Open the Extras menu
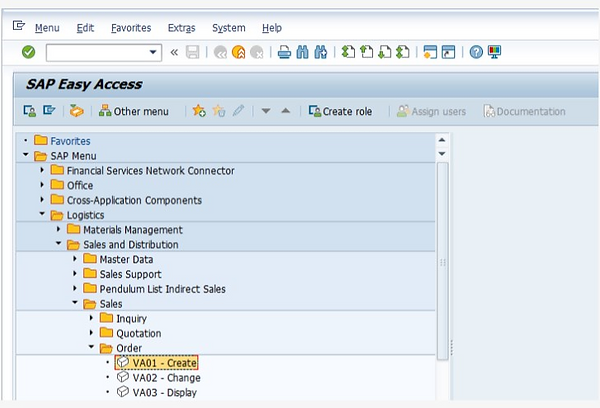600x408 pixels. (x=181, y=28)
